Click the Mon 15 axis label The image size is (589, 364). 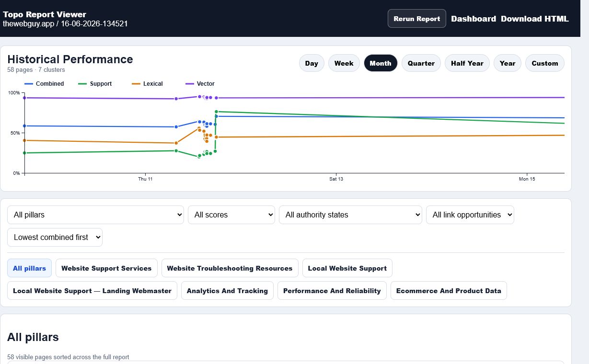tap(527, 179)
